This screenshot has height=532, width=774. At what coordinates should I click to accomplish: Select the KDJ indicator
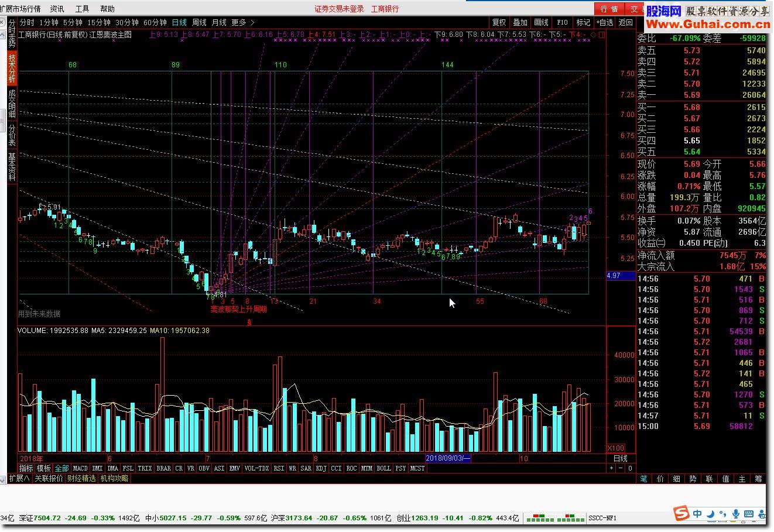point(321,468)
